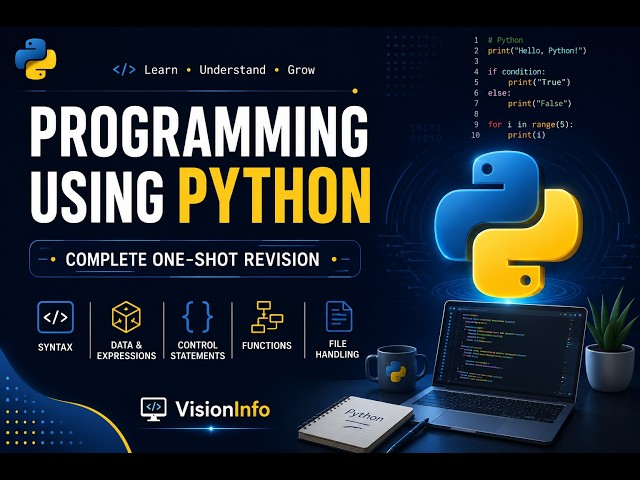
Task: Click the yellow PYTHON headline word
Action: 275,197
